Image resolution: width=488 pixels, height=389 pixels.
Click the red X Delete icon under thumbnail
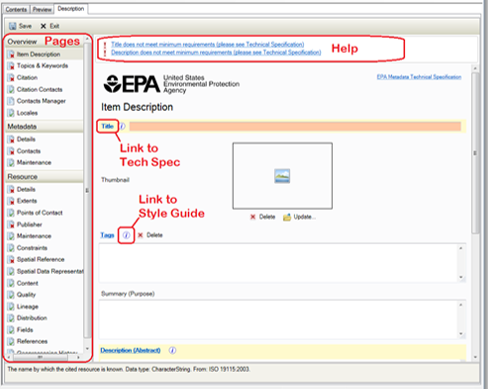[x=253, y=217]
